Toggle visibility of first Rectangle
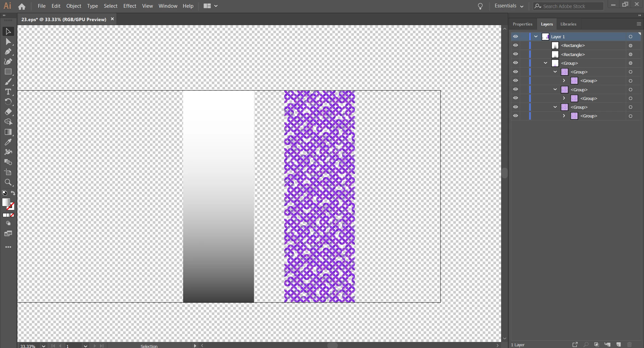The image size is (644, 348). 516,45
